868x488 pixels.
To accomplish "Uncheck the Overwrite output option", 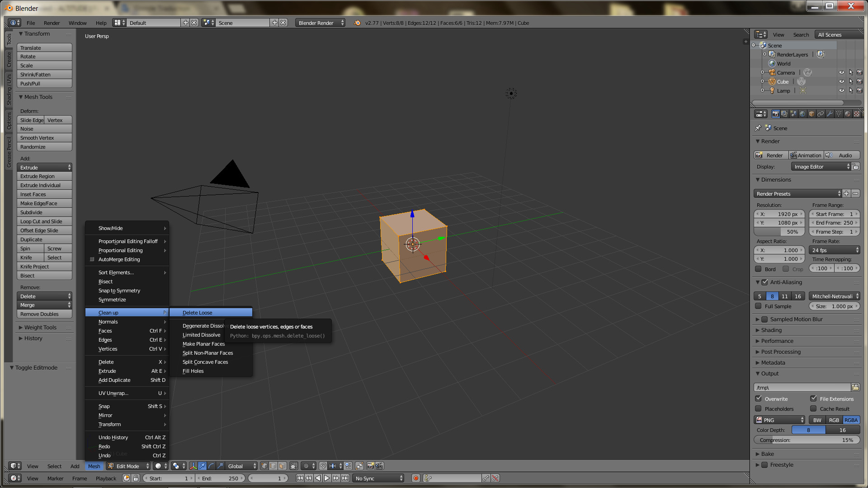I will tap(759, 399).
